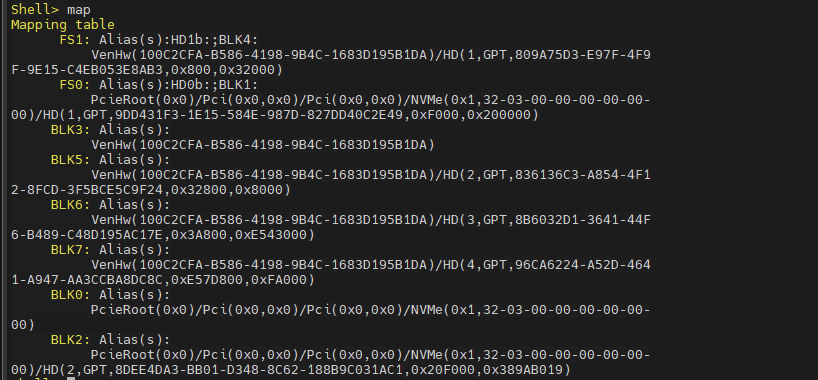This screenshot has height=380, width=818.
Task: Click the BLK7: entry label
Action: coord(71,250)
